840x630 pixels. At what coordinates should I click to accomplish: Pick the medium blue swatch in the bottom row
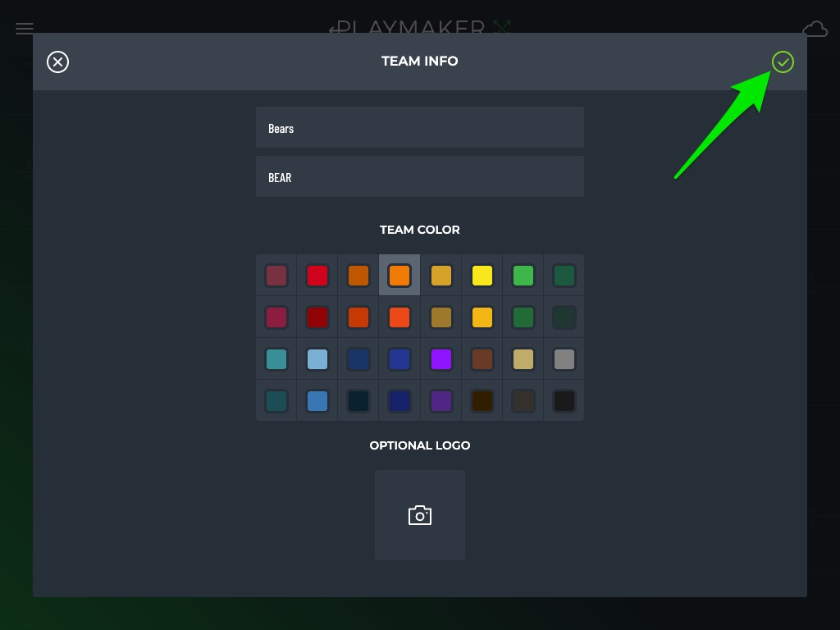(317, 400)
